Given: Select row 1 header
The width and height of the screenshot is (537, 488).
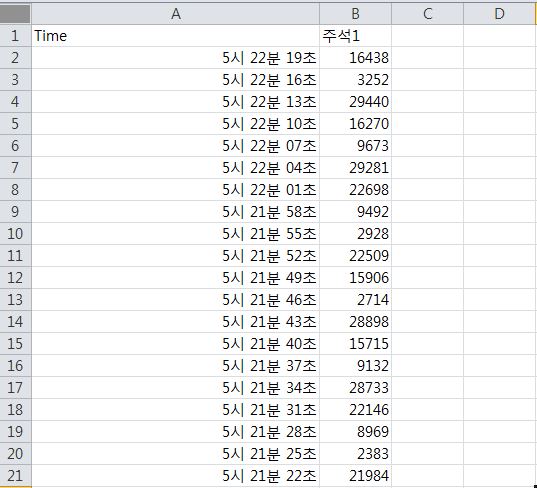Looking at the screenshot, I should click(x=15, y=36).
